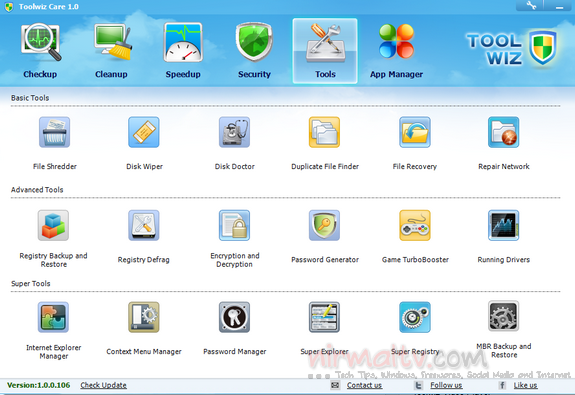
Task: Open Encryption and Decryption tool
Action: (234, 225)
